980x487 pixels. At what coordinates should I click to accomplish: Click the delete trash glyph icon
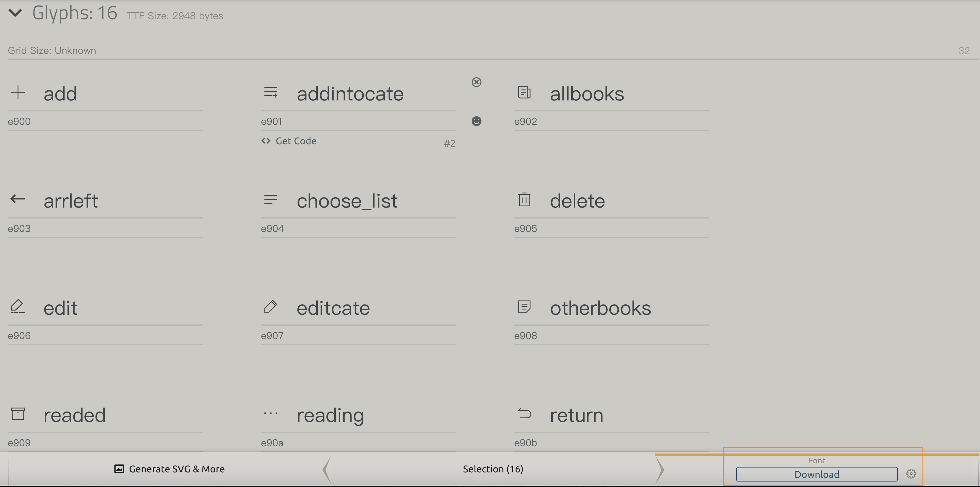pyautogui.click(x=524, y=199)
